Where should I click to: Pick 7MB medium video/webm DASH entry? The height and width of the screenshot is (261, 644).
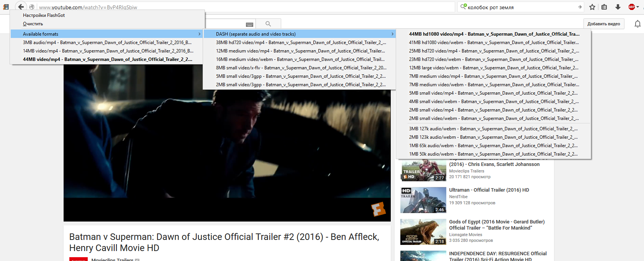tap(494, 85)
